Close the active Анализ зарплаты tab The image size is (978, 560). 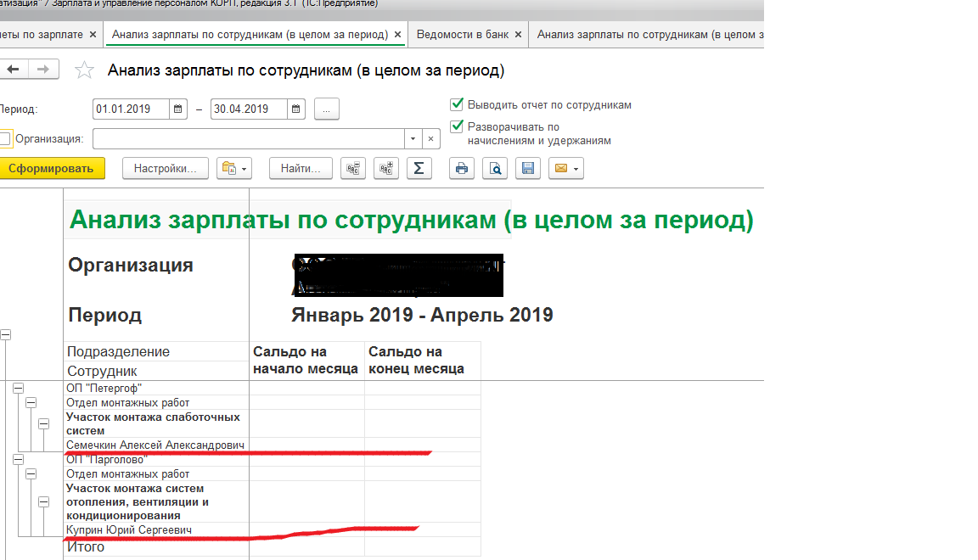pos(397,35)
